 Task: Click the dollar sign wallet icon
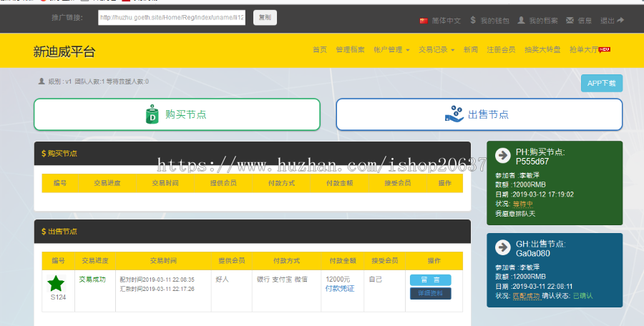click(x=473, y=20)
